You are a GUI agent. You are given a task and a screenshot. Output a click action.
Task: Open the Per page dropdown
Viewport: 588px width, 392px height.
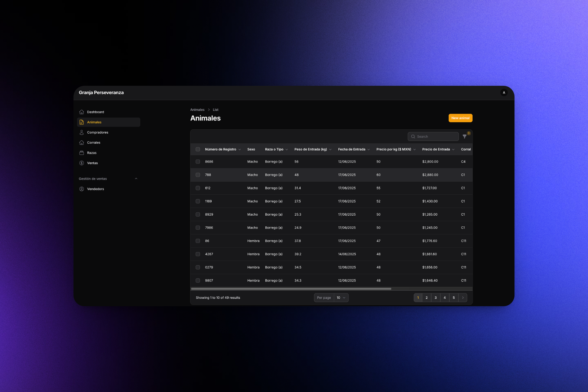(x=341, y=298)
